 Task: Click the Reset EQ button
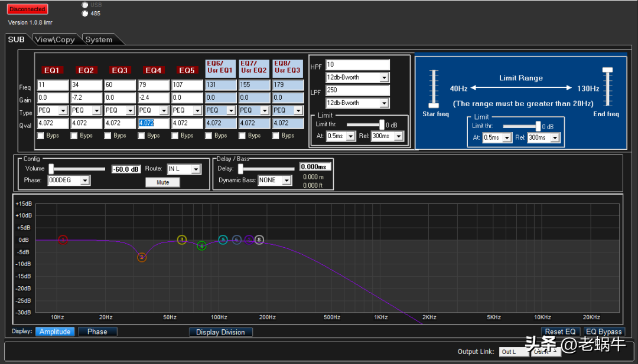pos(559,332)
